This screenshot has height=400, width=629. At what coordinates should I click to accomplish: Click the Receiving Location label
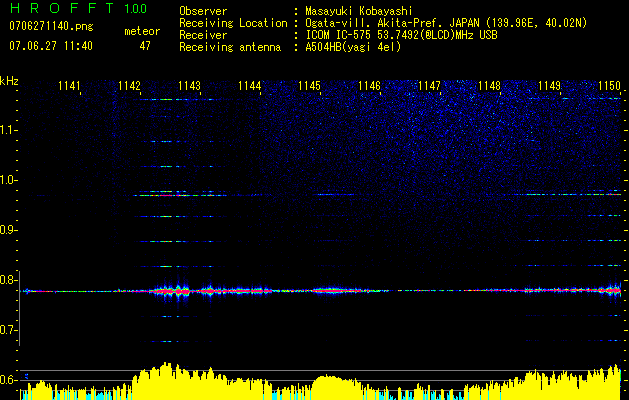pyautogui.click(x=233, y=23)
